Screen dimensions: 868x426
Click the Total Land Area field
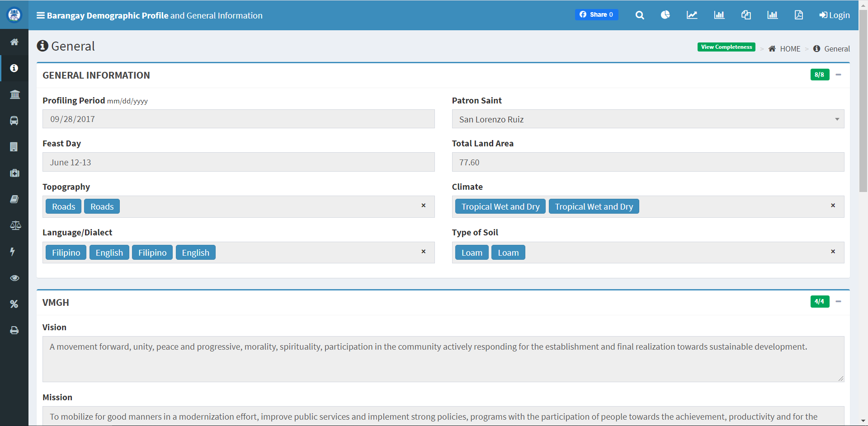[648, 162]
